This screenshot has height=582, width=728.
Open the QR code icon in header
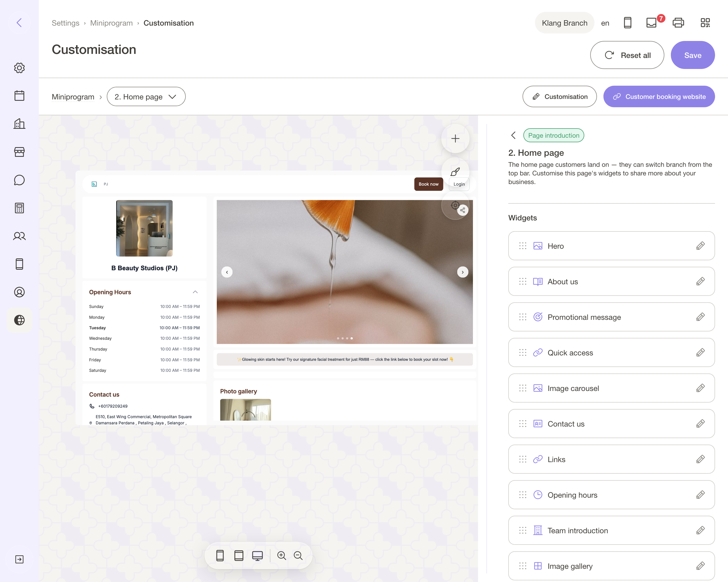[705, 23]
